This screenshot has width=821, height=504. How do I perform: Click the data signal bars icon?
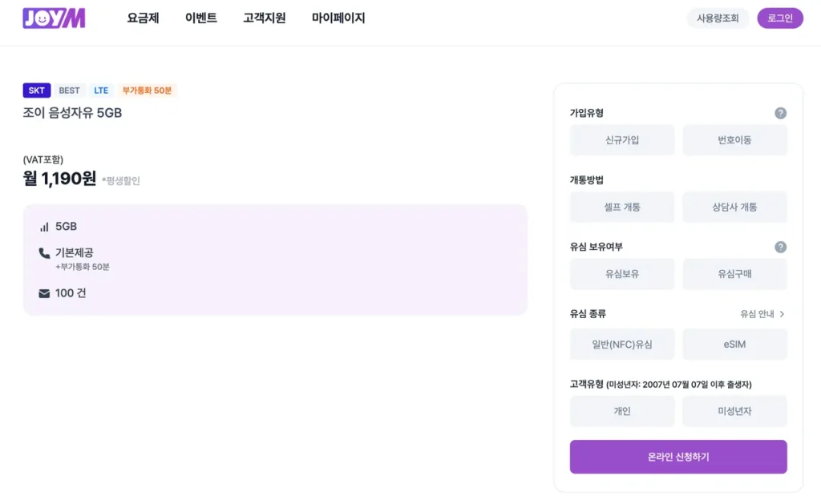coord(45,227)
